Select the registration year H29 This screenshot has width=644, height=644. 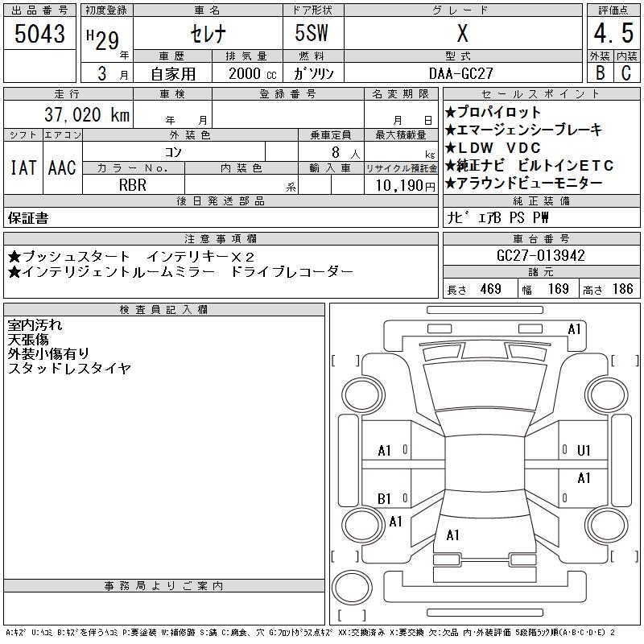102,39
